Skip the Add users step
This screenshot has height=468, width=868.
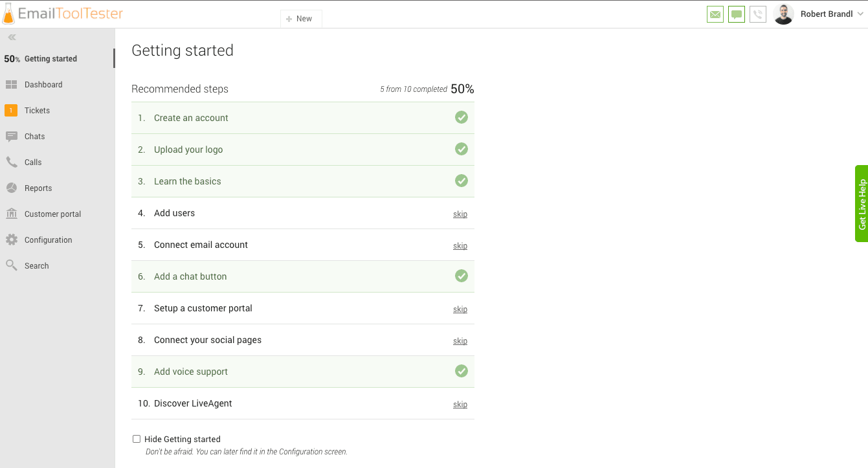pyautogui.click(x=460, y=214)
